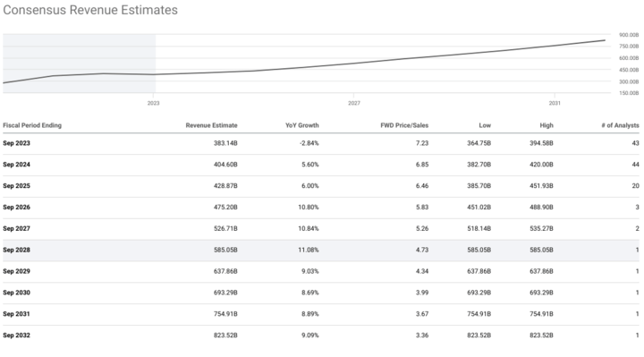This screenshot has height=357, width=644.
Task: Click the analyst count 20
Action: coord(635,186)
